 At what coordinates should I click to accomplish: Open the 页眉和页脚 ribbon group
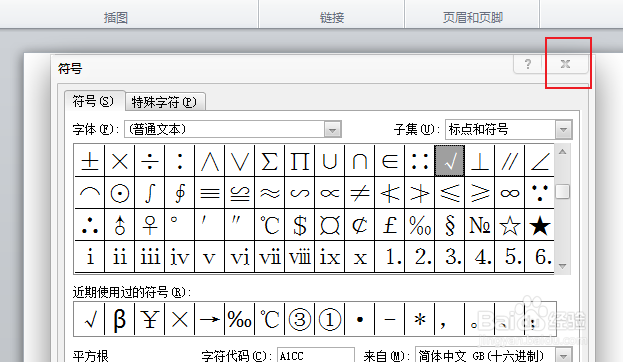tap(473, 17)
